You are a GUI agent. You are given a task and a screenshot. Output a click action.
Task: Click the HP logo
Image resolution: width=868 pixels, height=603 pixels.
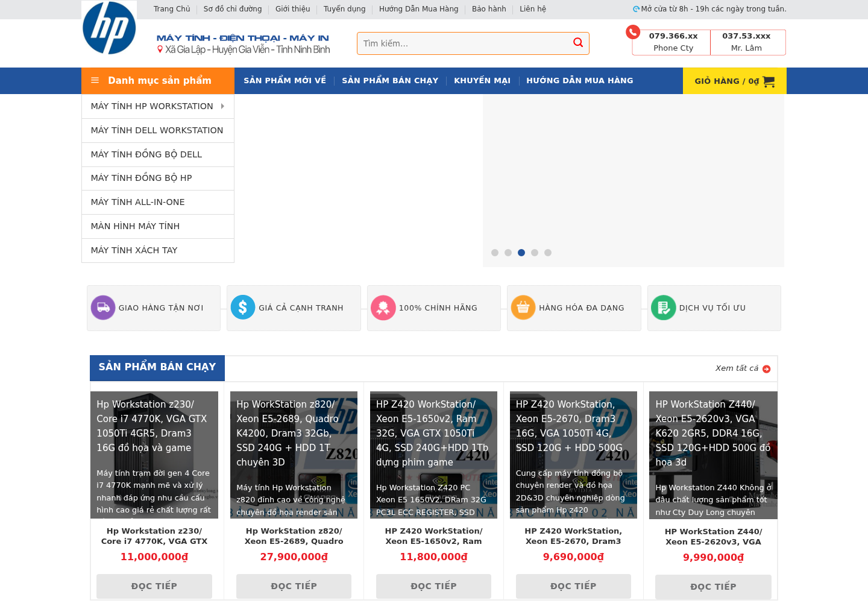coord(109,28)
